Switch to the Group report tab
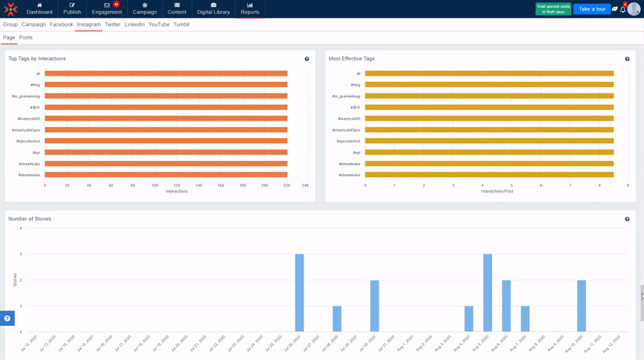This screenshot has height=362, width=644. 10,24
